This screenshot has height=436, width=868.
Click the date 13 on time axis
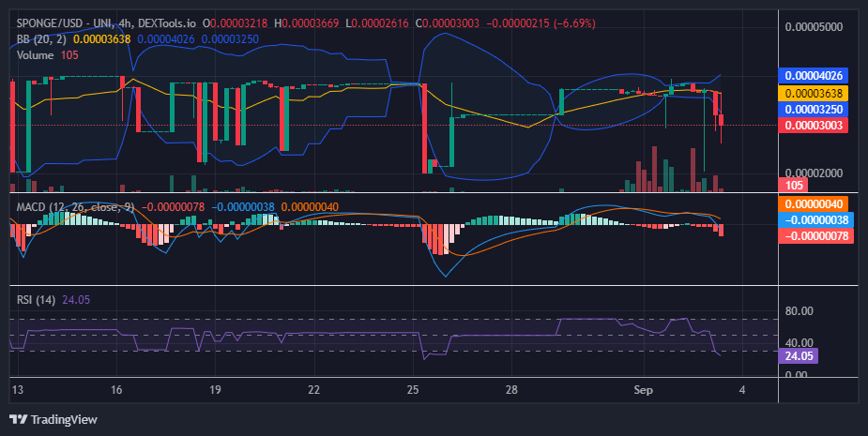coord(18,389)
